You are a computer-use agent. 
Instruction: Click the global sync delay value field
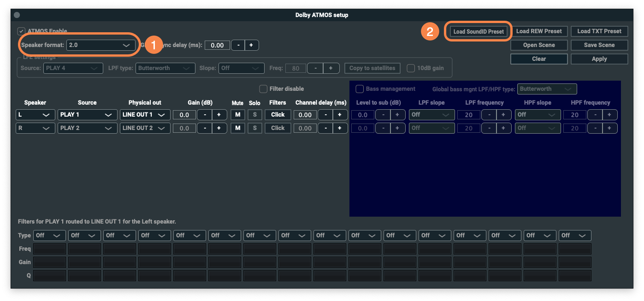click(217, 45)
